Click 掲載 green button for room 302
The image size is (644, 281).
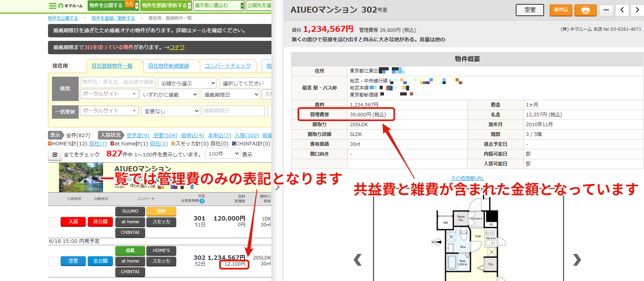pyautogui.click(x=130, y=251)
